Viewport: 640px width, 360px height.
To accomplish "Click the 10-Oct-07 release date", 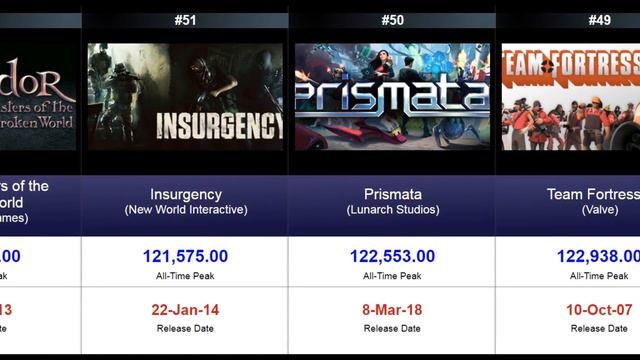I will (x=599, y=310).
